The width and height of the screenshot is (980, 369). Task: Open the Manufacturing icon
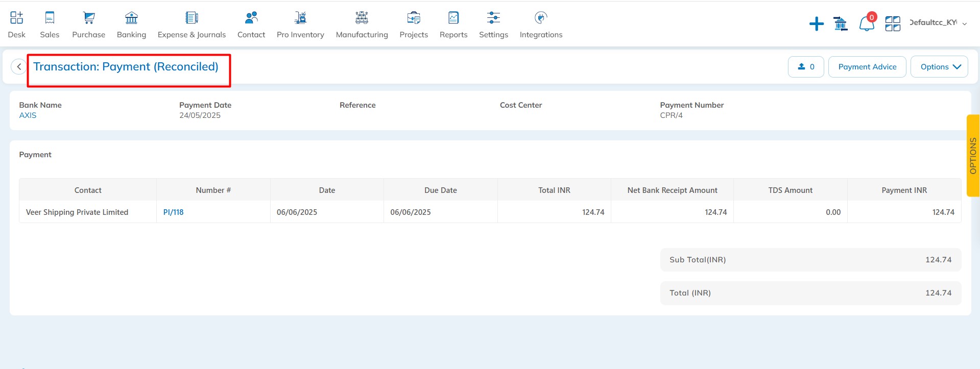tap(362, 18)
